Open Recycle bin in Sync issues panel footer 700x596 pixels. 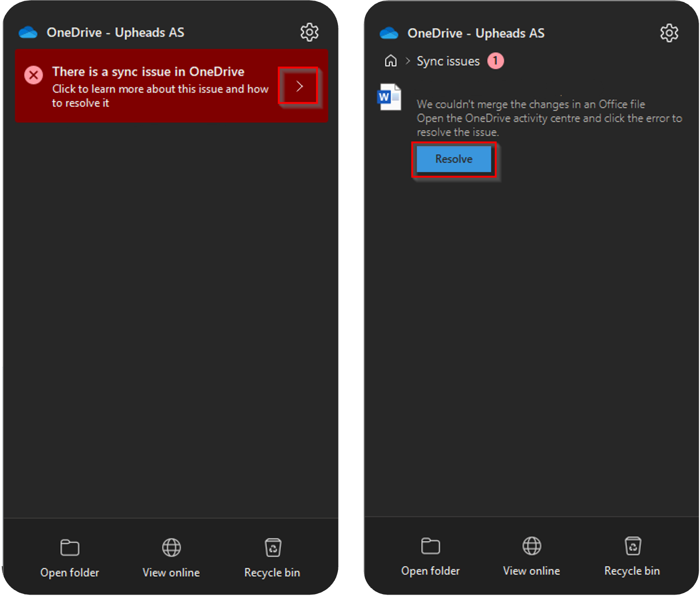[632, 556]
